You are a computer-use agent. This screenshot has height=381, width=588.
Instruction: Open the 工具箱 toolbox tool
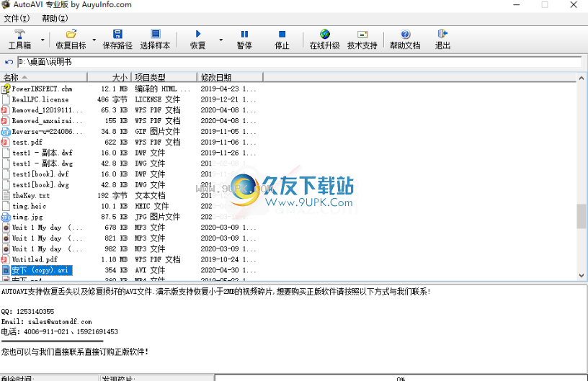(19, 40)
